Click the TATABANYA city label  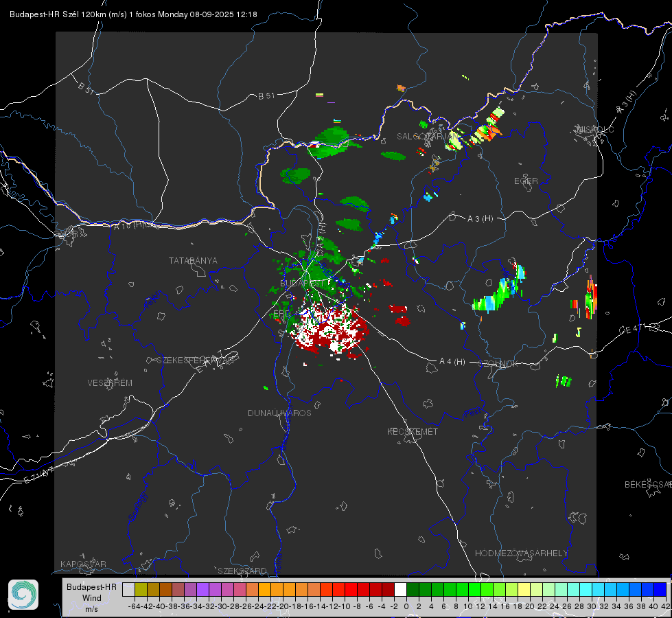click(x=193, y=261)
